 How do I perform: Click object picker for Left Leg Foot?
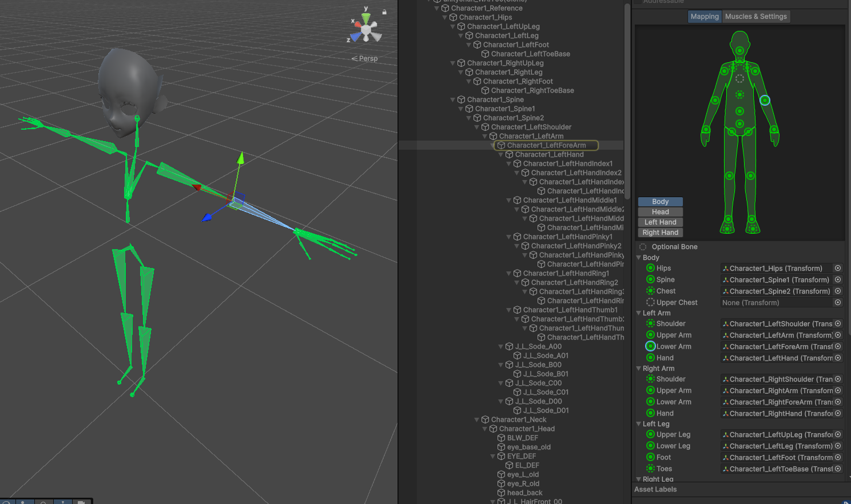pyautogui.click(x=838, y=457)
